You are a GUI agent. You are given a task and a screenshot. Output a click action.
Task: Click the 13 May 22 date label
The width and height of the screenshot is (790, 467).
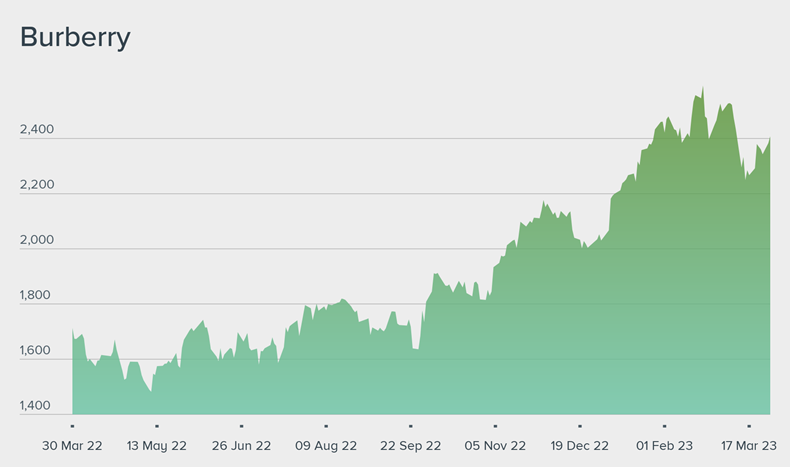point(157,446)
